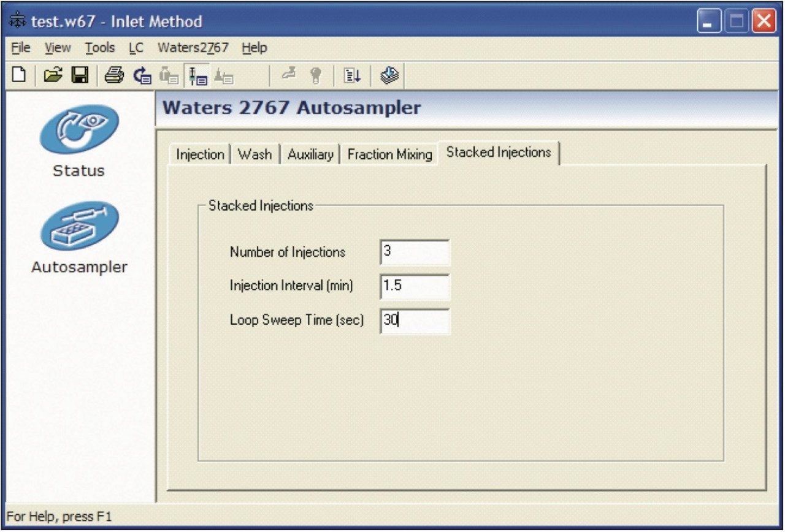Minimize the Inlet Method window
Screen dimensions: 785x532
tap(709, 22)
